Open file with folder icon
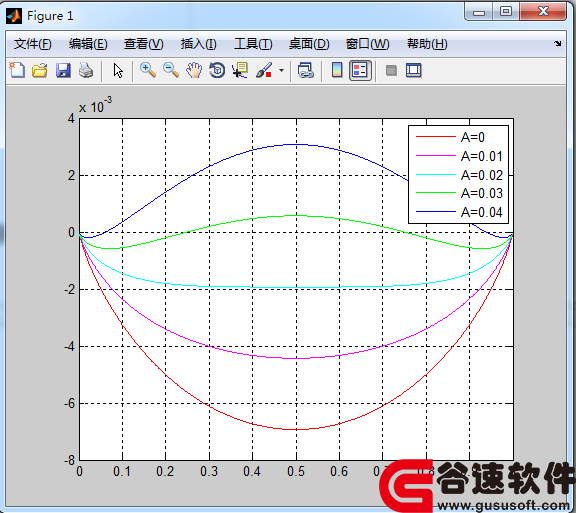The width and height of the screenshot is (576, 513). 40,70
